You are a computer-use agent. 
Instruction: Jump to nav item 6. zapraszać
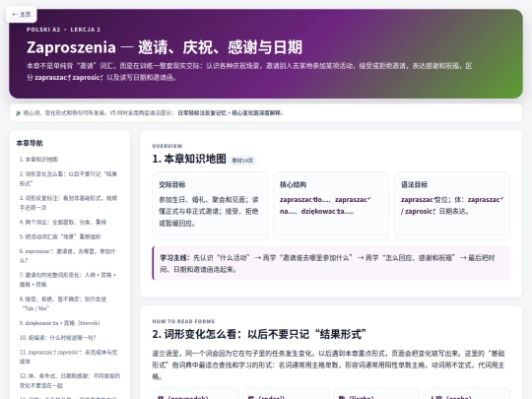click(x=67, y=256)
